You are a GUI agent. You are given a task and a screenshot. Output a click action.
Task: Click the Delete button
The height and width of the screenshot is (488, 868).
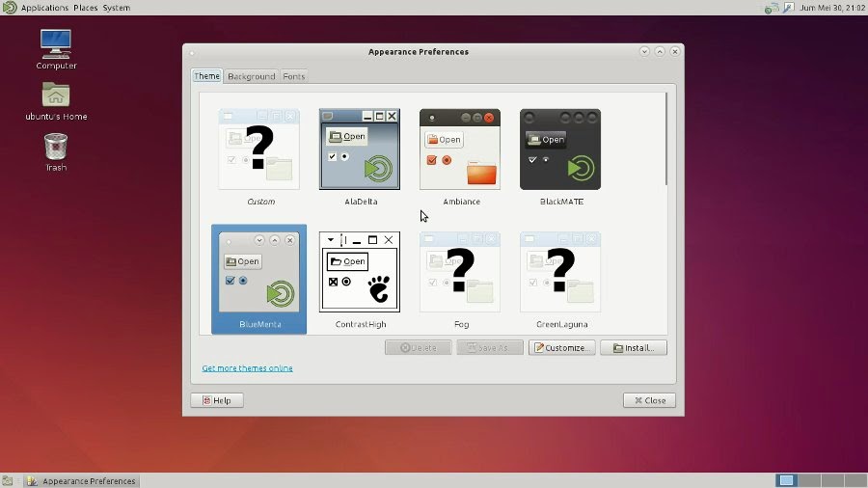(418, 347)
